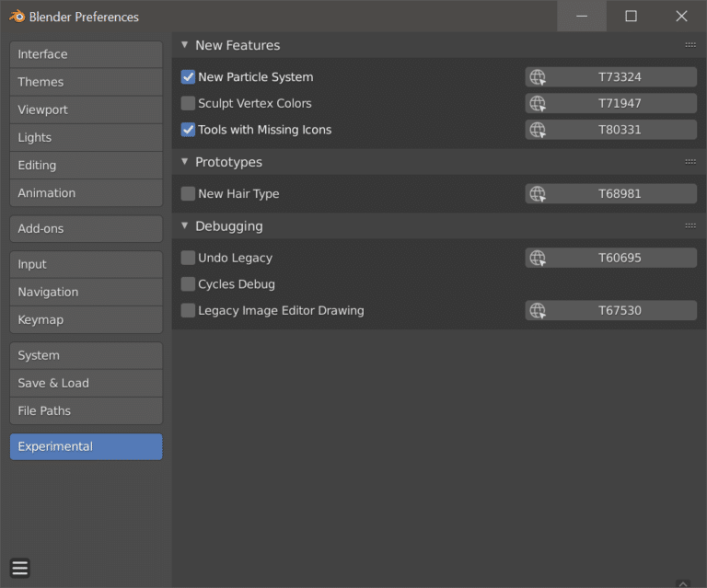Screen dimensions: 707x588
Task: Click the Debugging header title
Action: 229,226
